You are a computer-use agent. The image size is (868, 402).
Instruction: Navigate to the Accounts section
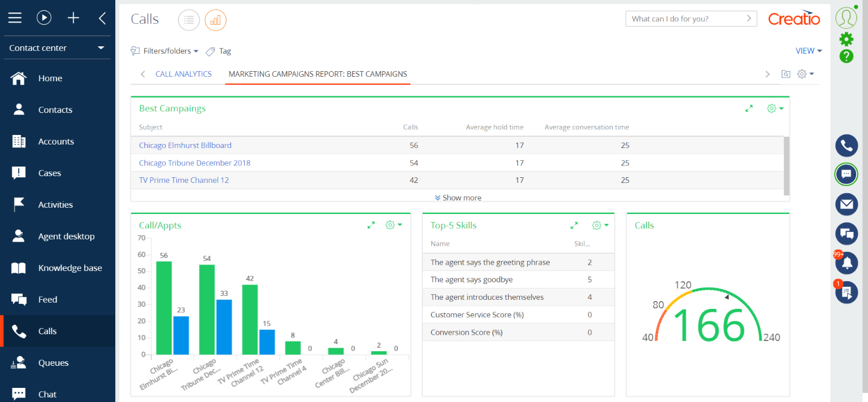(56, 141)
